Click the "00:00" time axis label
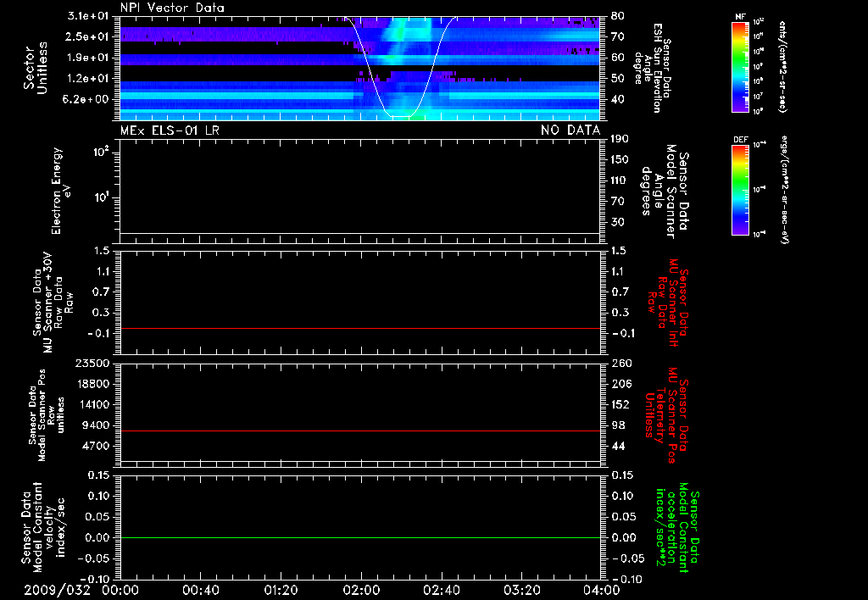Viewport: 868px width, 600px height. point(120,590)
